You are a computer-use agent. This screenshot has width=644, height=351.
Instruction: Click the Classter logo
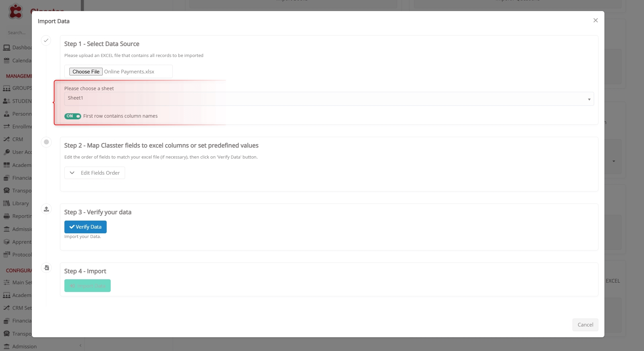tap(15, 11)
